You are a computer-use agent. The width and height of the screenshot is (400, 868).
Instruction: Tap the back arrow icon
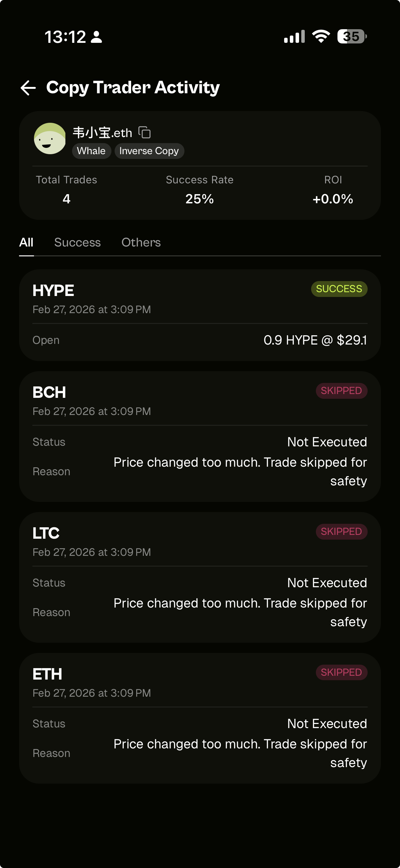click(28, 88)
